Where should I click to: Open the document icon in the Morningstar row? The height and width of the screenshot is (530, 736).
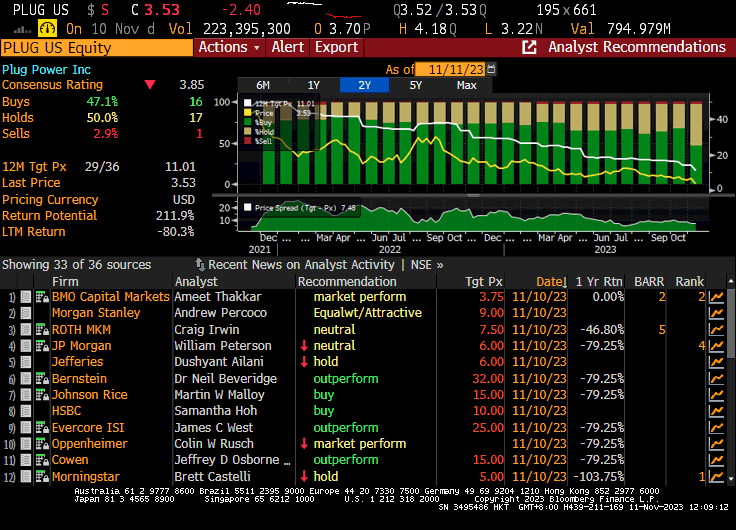click(x=26, y=476)
